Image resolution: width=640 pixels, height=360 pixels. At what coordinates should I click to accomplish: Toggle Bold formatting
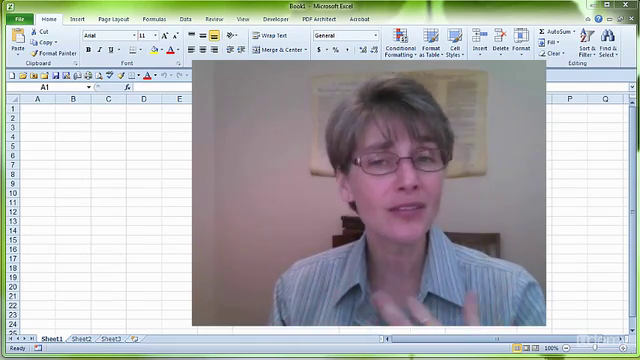point(88,50)
